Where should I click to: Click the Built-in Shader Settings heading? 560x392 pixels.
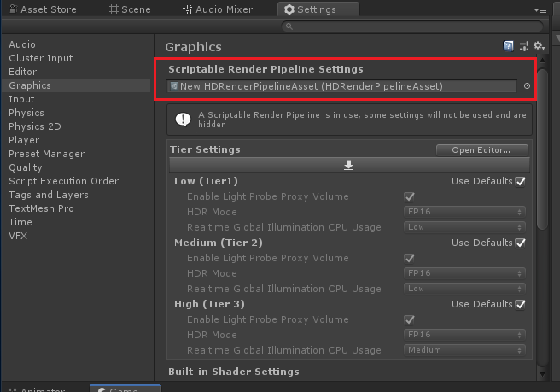(x=234, y=372)
